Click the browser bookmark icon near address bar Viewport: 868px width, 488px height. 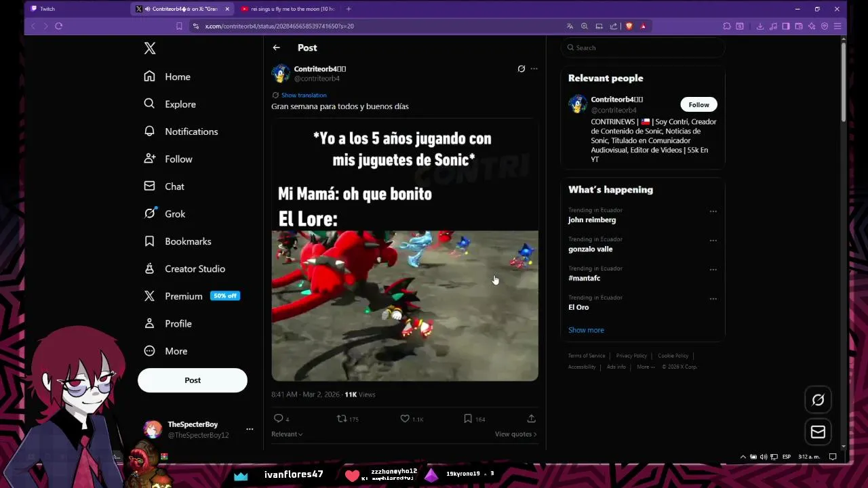point(179,26)
